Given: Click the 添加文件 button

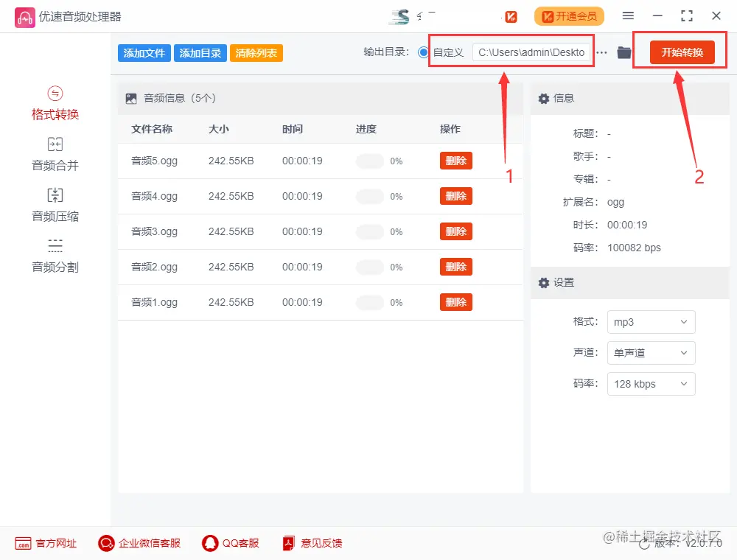Looking at the screenshot, I should (x=144, y=53).
